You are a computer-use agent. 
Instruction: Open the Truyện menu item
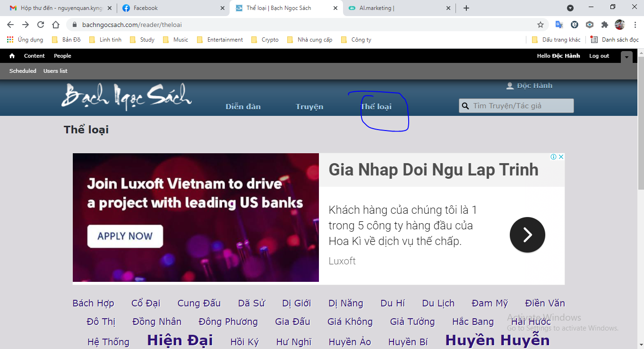click(309, 106)
